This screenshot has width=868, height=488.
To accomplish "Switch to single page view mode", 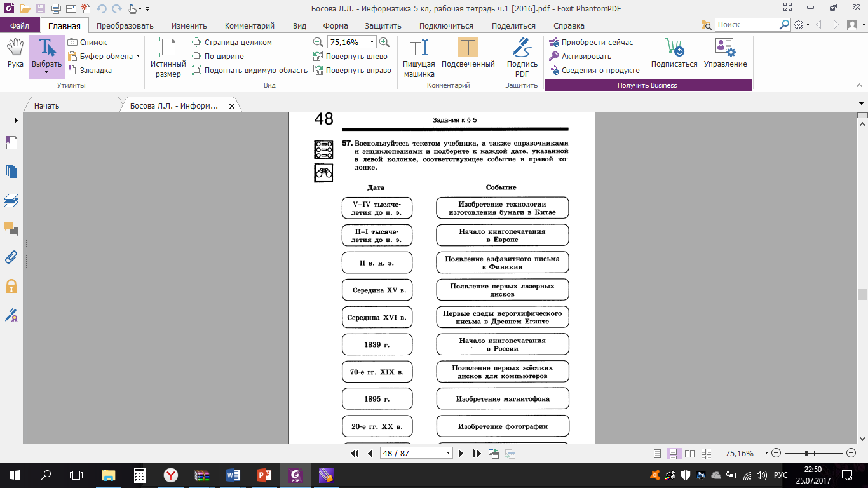I will [658, 453].
